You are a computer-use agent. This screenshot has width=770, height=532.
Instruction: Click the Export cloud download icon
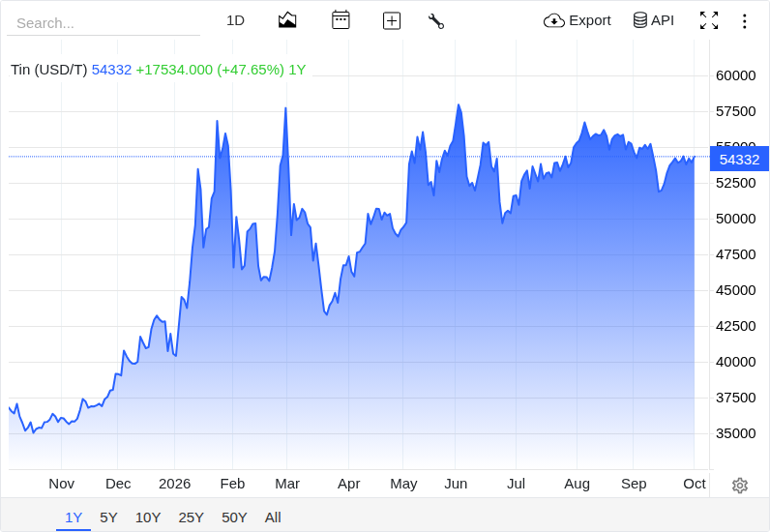(x=554, y=20)
